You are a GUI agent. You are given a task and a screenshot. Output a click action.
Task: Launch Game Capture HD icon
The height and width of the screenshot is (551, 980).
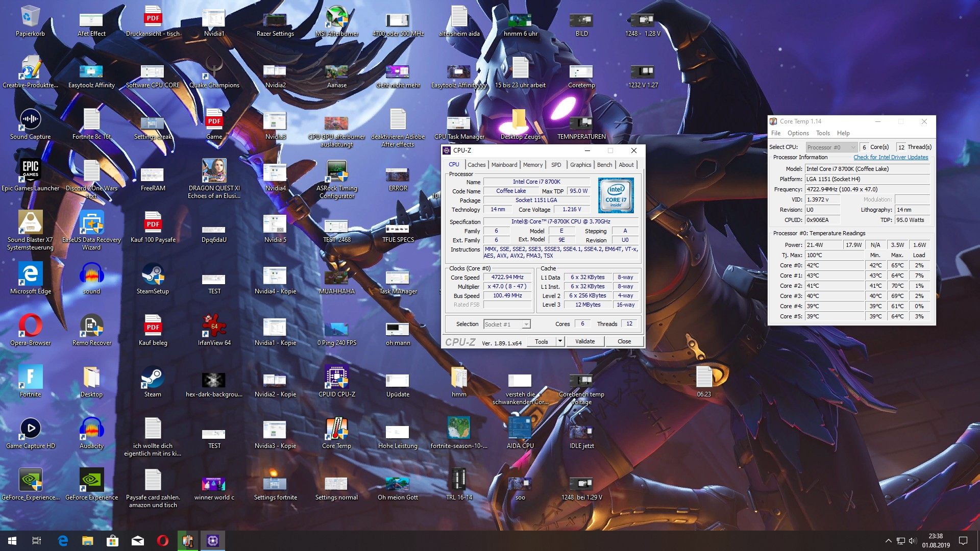pyautogui.click(x=30, y=434)
